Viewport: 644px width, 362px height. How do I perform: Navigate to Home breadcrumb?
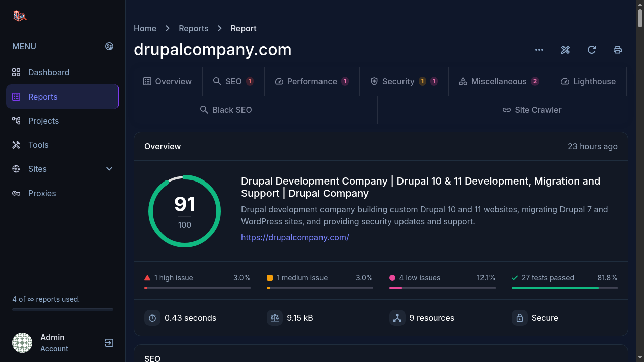[x=145, y=28]
